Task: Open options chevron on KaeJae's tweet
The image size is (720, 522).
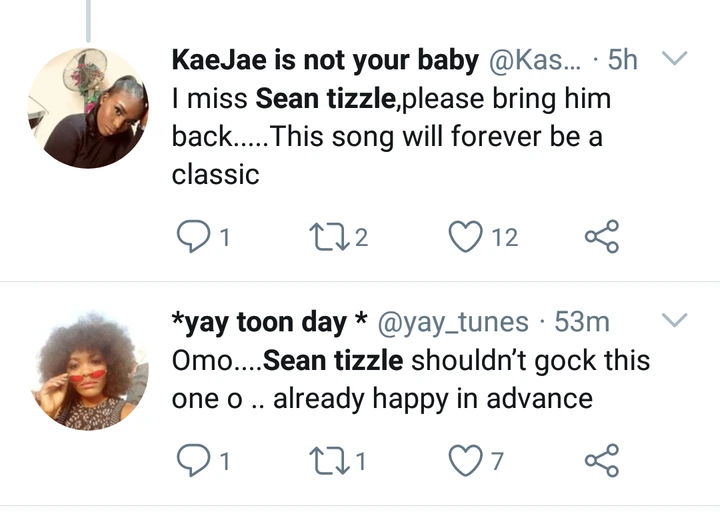Action: (x=676, y=59)
